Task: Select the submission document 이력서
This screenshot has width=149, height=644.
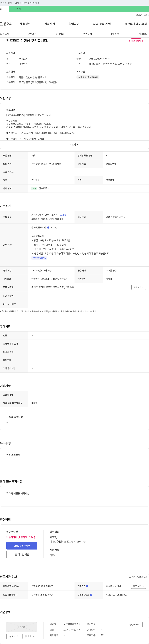Action: click(53, 555)
